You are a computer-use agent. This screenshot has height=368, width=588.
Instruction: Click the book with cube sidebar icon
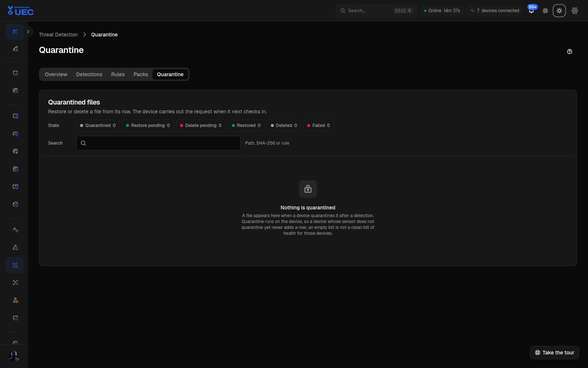(x=15, y=187)
